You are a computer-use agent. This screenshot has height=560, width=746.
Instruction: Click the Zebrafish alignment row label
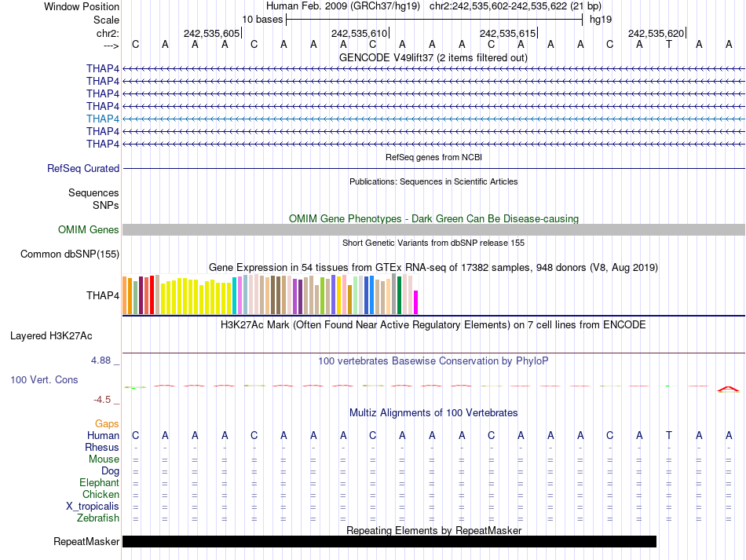98,518
